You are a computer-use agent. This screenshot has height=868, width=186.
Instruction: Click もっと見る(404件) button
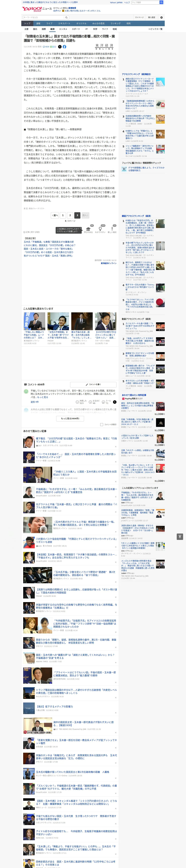tap(70, 419)
